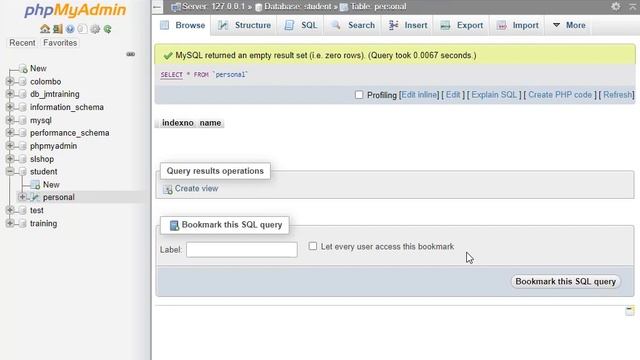Expand the training database node
Screen dimensions: 640x360
point(10,223)
